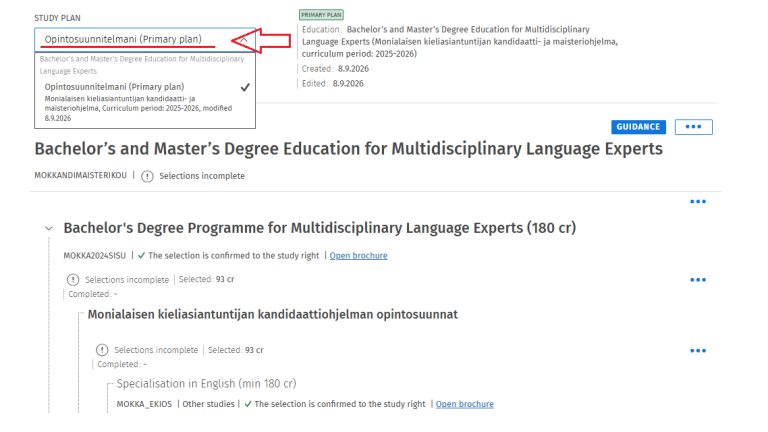Screen dimensions: 768x432
Task: Click green confirmed checkmark for MOKKA_EKIOS
Action: 248,404
